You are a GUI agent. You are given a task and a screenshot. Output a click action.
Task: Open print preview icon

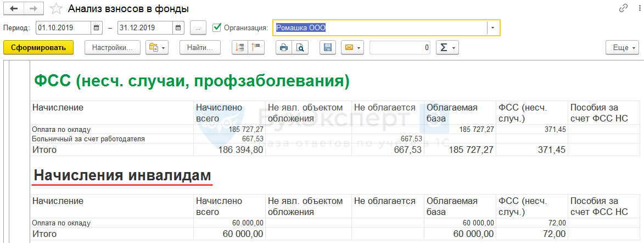300,48
